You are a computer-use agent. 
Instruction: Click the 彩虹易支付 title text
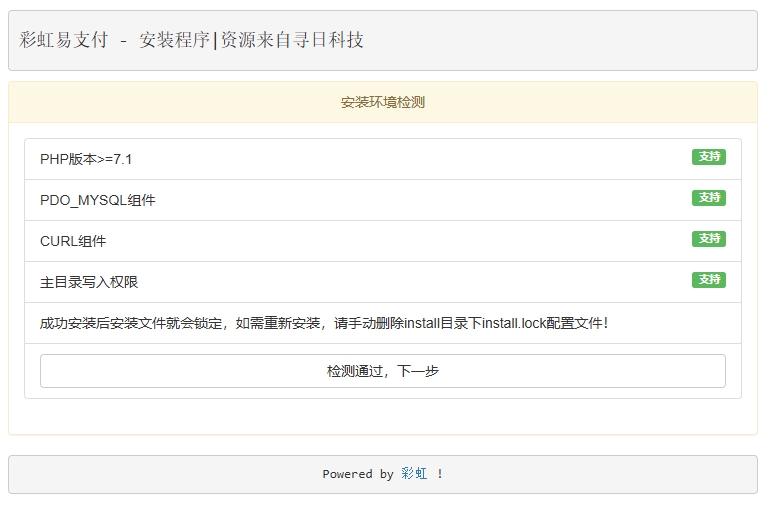tap(63, 40)
